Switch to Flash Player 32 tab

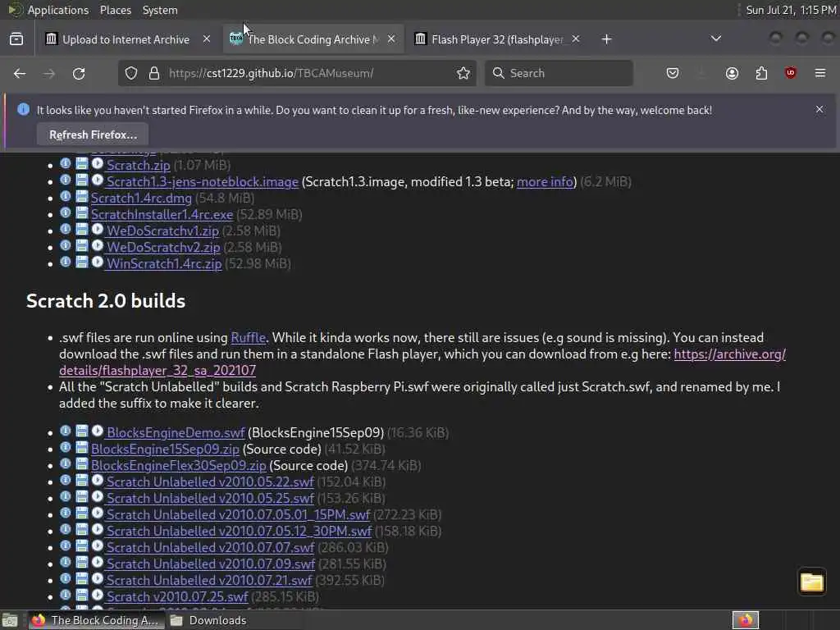tap(498, 39)
